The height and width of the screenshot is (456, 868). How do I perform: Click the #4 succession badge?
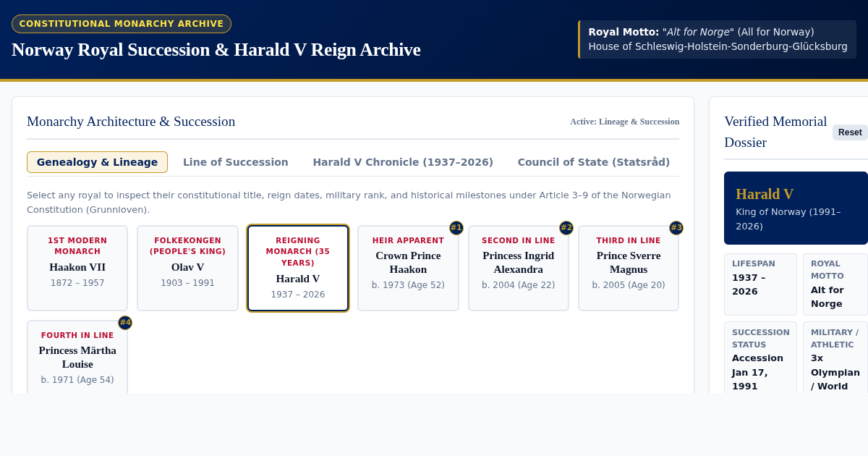(125, 323)
